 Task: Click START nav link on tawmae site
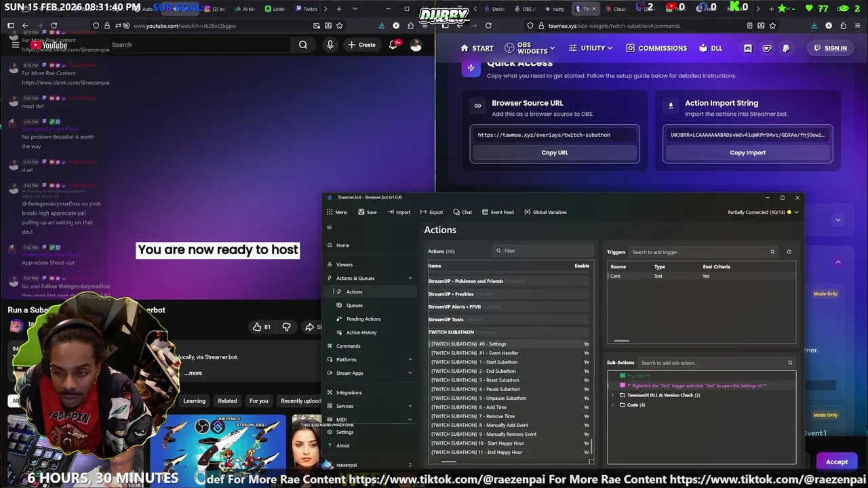[x=477, y=48]
